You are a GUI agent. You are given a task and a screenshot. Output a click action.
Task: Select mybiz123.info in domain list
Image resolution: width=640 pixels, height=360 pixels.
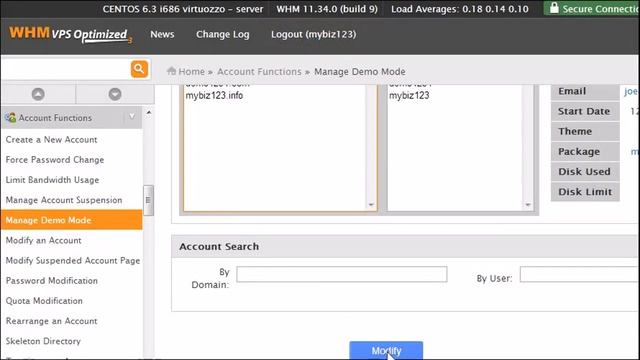pyautogui.click(x=214, y=96)
